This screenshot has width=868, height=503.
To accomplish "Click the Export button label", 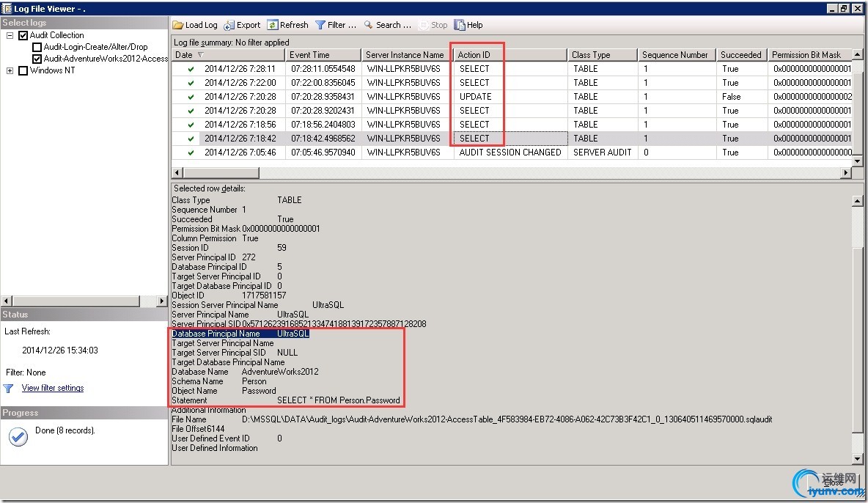I will click(x=249, y=25).
